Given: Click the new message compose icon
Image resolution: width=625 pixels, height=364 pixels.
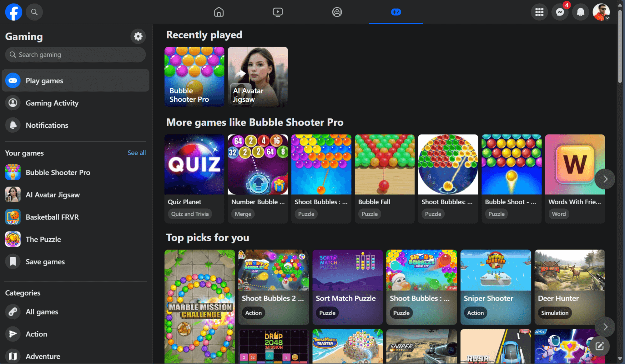Looking at the screenshot, I should [x=599, y=346].
